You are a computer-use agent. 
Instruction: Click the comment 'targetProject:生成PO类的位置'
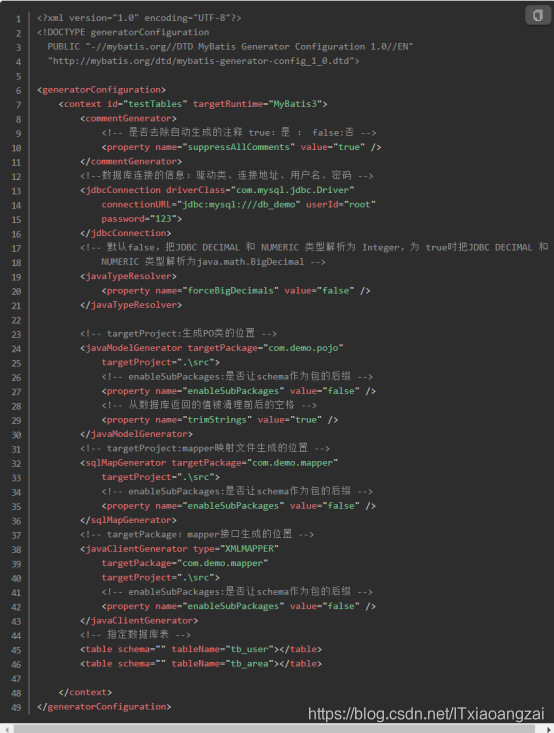click(181, 334)
